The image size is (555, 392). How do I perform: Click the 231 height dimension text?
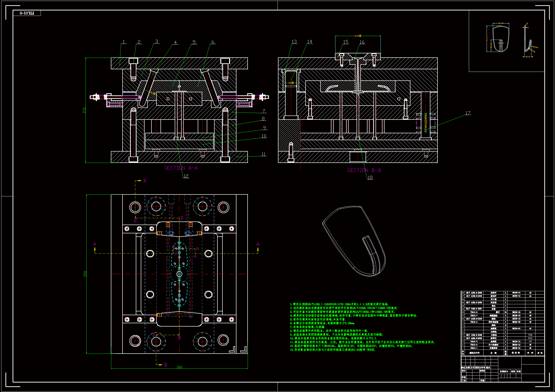tap(84, 110)
